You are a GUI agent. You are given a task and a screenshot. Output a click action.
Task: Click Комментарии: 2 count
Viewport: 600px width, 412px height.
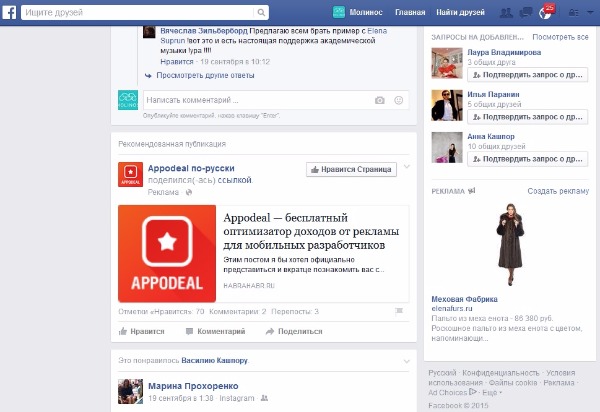(237, 311)
